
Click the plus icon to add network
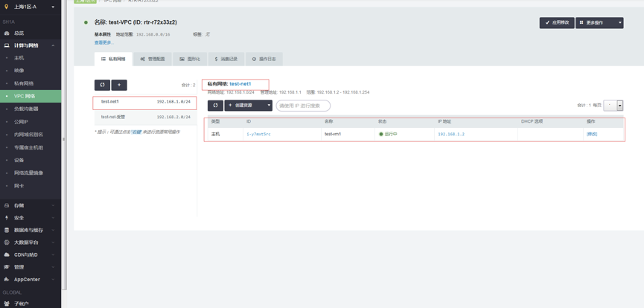119,85
